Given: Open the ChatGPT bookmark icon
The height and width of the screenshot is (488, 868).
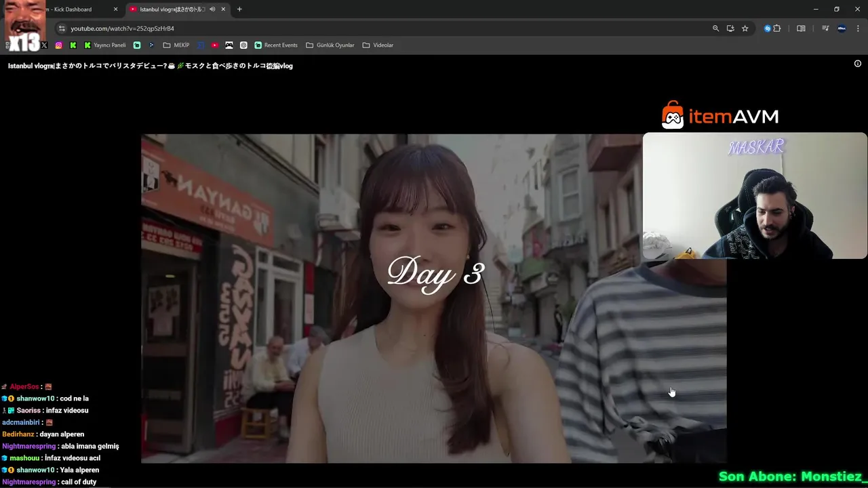Looking at the screenshot, I should (x=243, y=45).
